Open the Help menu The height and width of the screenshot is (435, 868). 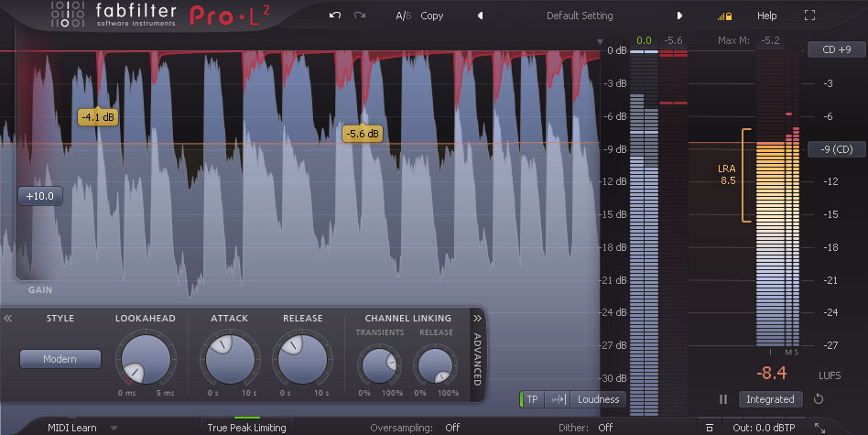766,16
